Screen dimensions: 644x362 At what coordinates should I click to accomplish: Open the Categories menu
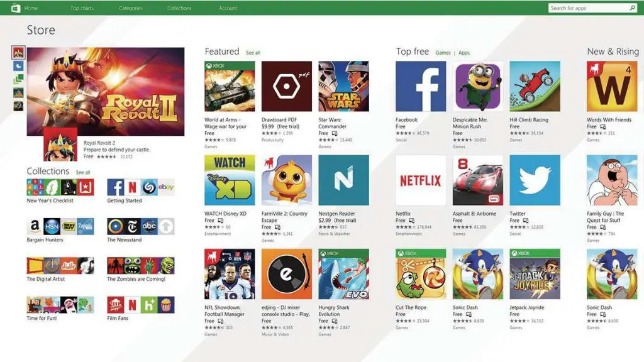pos(131,8)
